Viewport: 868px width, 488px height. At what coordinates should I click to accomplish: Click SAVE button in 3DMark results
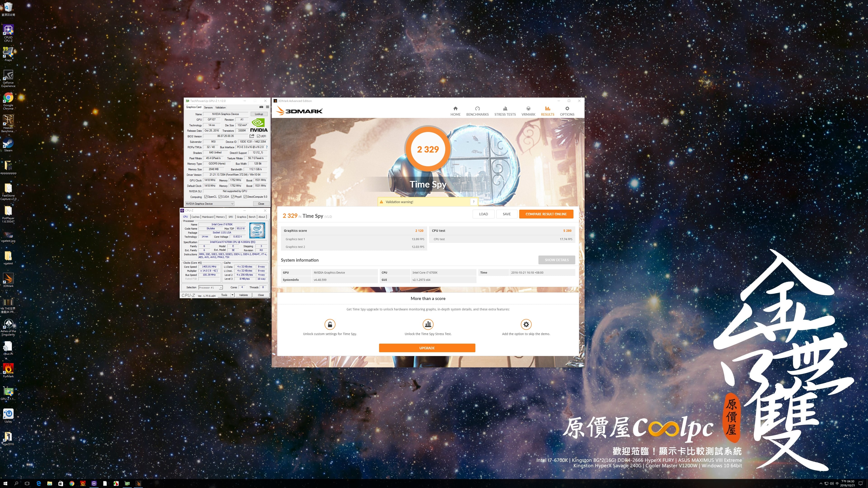pyautogui.click(x=506, y=214)
